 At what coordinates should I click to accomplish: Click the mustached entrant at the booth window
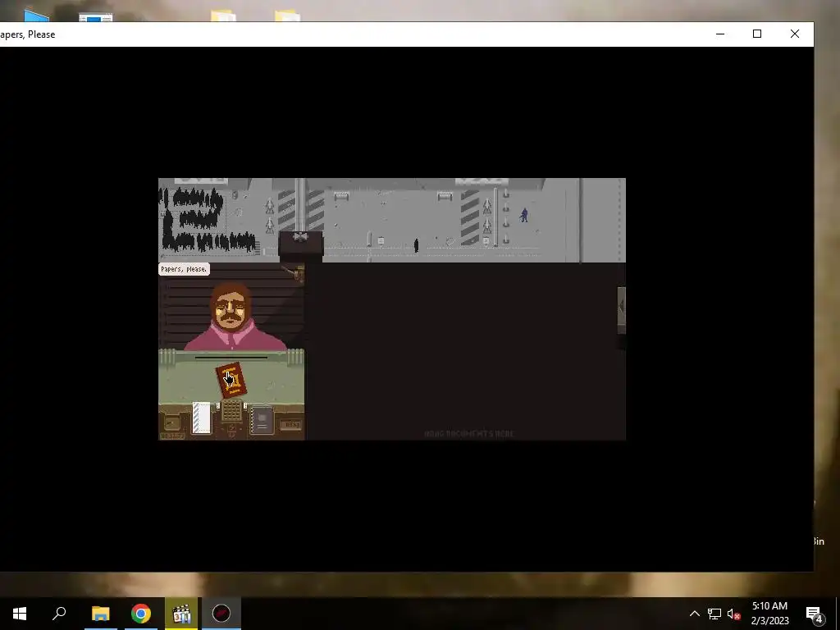click(x=232, y=317)
